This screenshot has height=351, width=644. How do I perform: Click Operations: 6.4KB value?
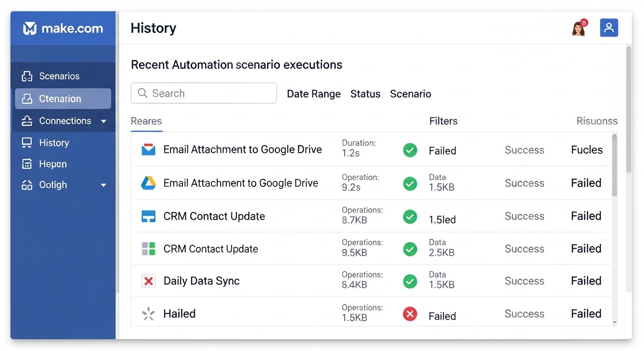coord(362,280)
